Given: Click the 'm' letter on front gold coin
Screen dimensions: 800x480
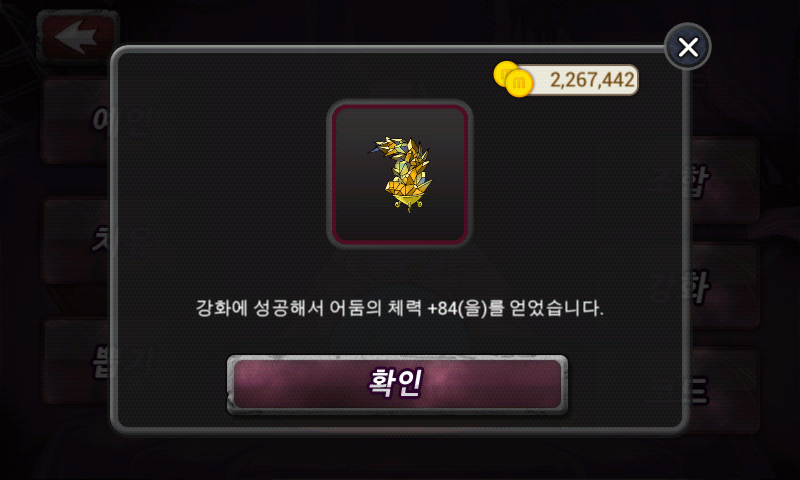Looking at the screenshot, I should pyautogui.click(x=519, y=83).
